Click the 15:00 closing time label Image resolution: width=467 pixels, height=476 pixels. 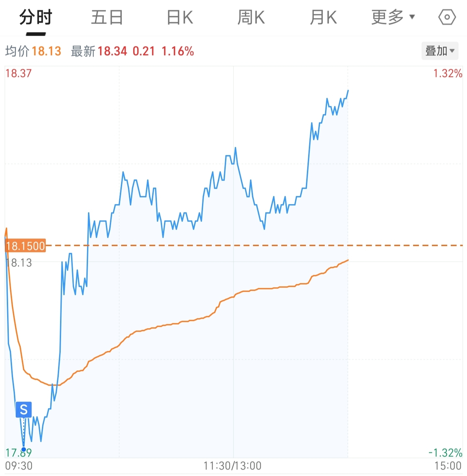(x=448, y=466)
